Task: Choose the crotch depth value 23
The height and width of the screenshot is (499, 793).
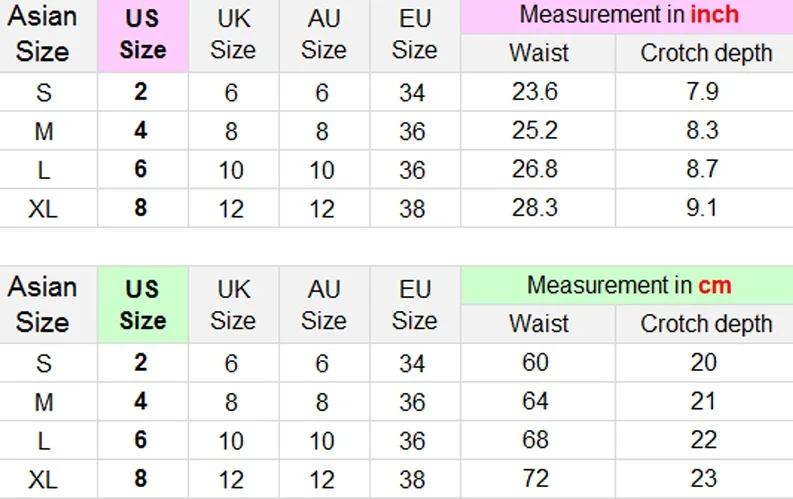Action: [704, 479]
